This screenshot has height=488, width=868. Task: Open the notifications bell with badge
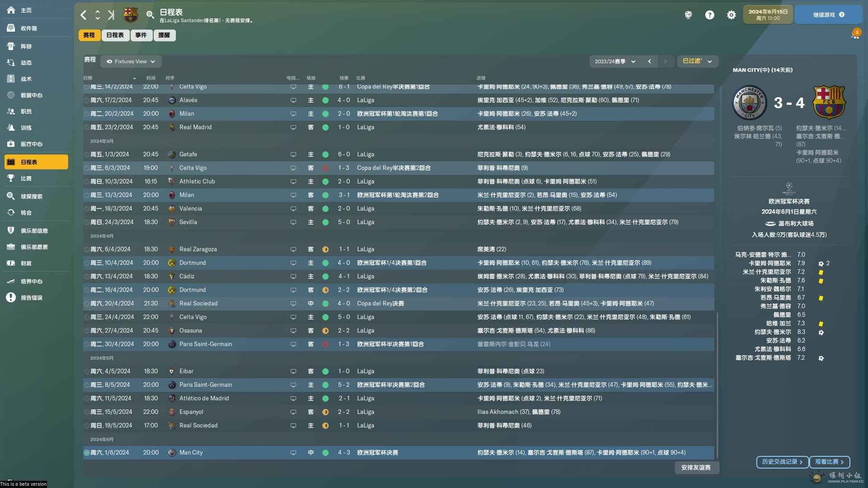[855, 34]
